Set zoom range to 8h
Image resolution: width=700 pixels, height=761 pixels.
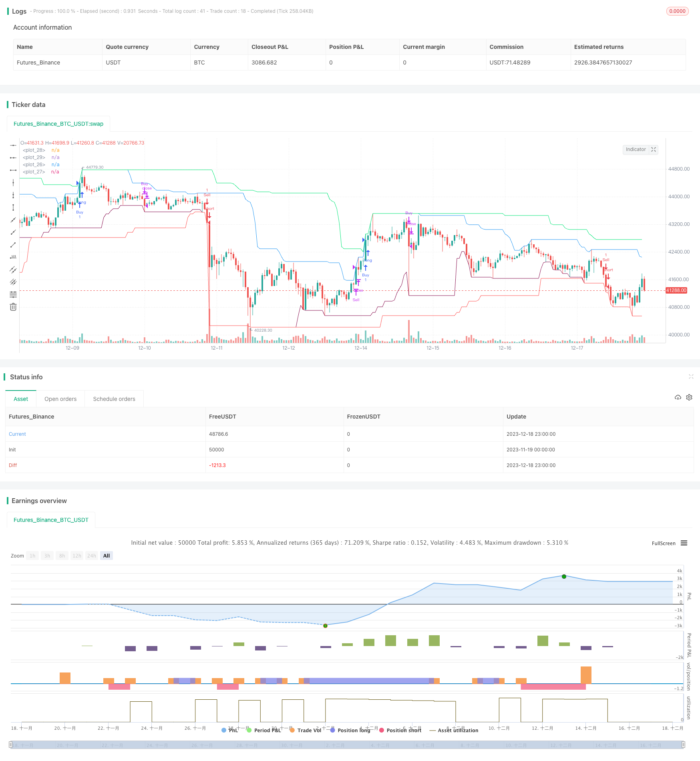(62, 556)
